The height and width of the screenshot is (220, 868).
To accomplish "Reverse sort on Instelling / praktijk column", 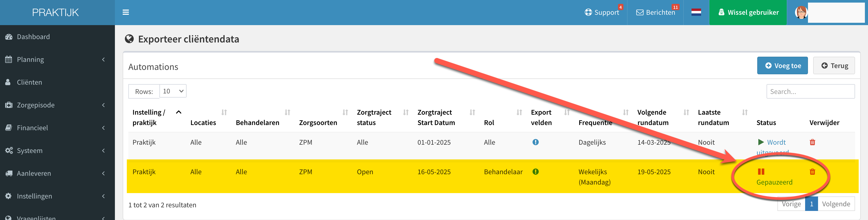I will (179, 113).
